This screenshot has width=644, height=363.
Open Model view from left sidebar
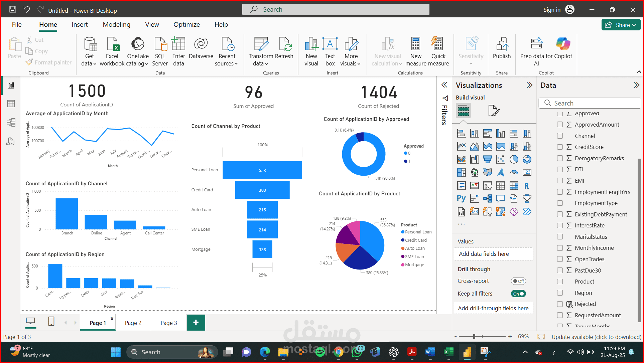11,123
